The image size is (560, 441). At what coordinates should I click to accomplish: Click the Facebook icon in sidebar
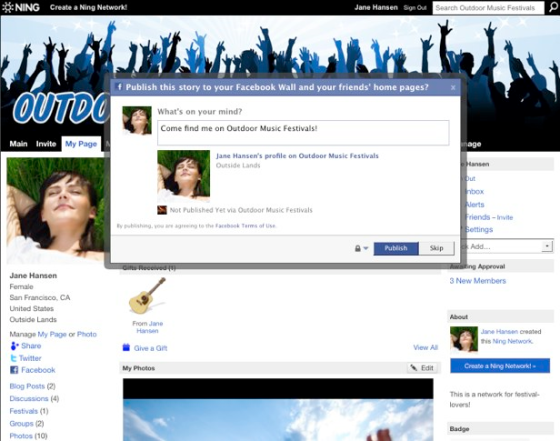coord(14,370)
